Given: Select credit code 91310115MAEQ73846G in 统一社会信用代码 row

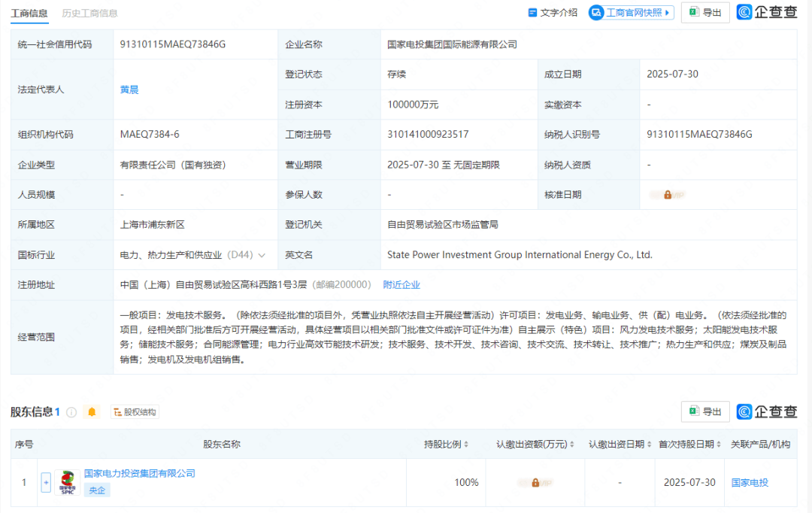Looking at the screenshot, I should (x=173, y=44).
